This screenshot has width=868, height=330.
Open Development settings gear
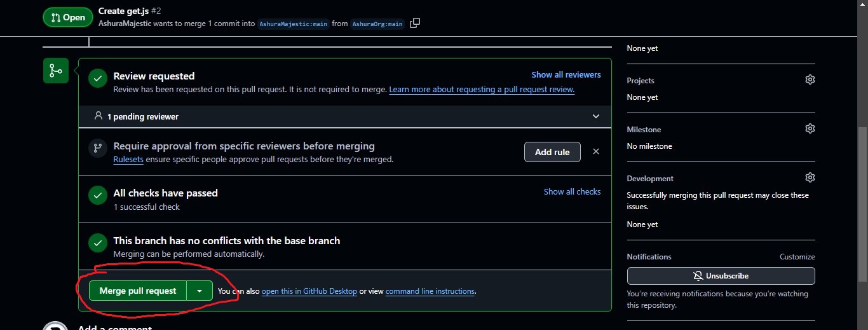pyautogui.click(x=810, y=177)
